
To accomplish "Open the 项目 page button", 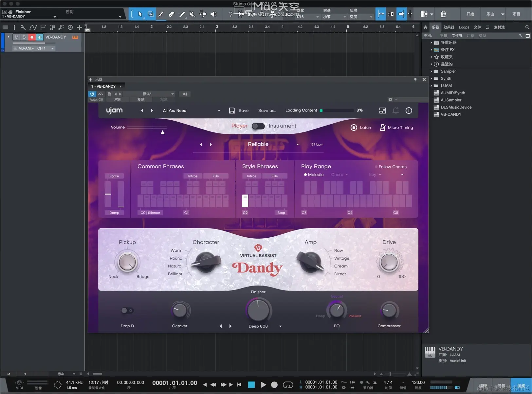I will (516, 14).
